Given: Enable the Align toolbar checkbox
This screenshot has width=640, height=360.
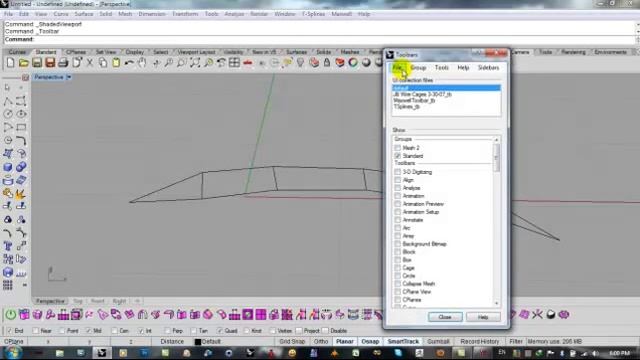Looking at the screenshot, I should click(x=398, y=180).
